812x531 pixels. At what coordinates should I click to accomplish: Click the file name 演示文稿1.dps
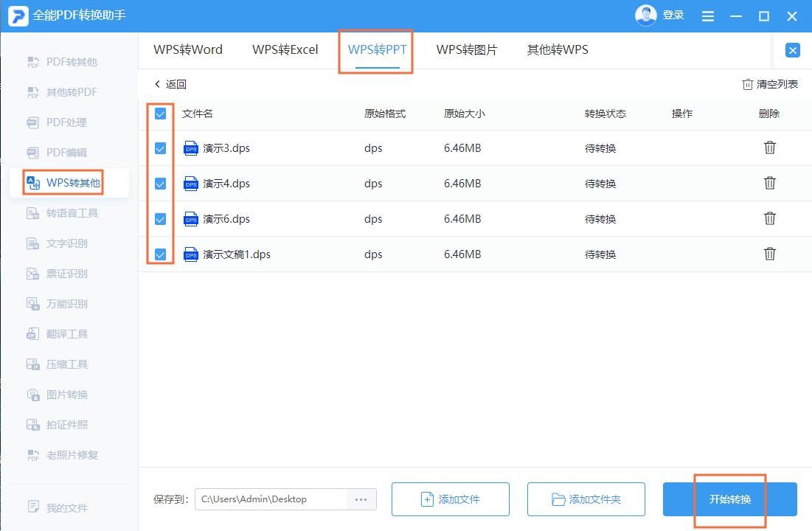(x=237, y=254)
